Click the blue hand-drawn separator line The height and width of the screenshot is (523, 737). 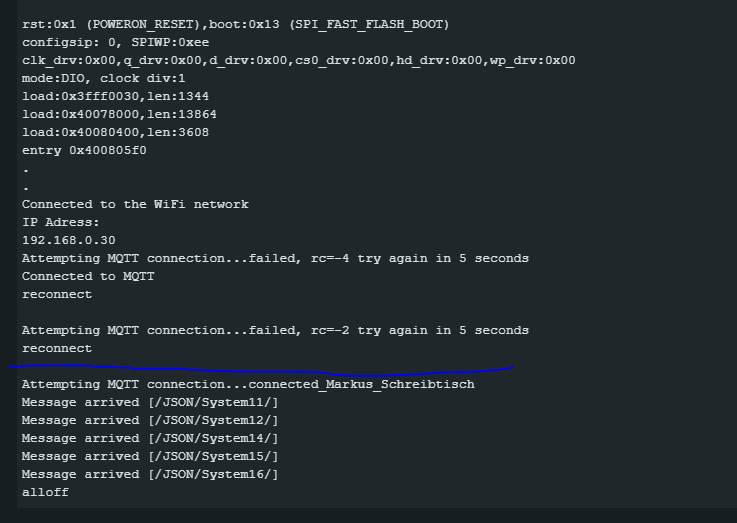[261, 370]
